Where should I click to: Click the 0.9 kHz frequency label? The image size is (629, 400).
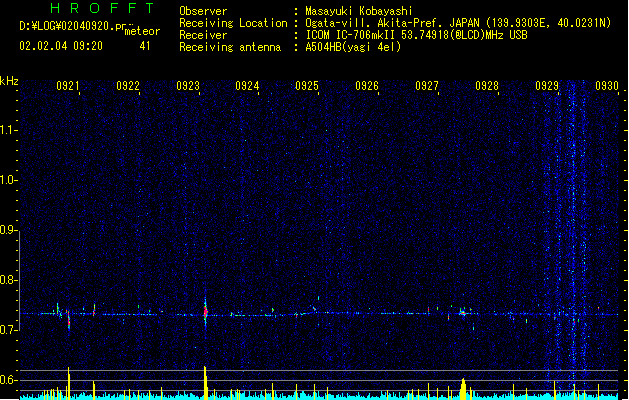coord(8,230)
